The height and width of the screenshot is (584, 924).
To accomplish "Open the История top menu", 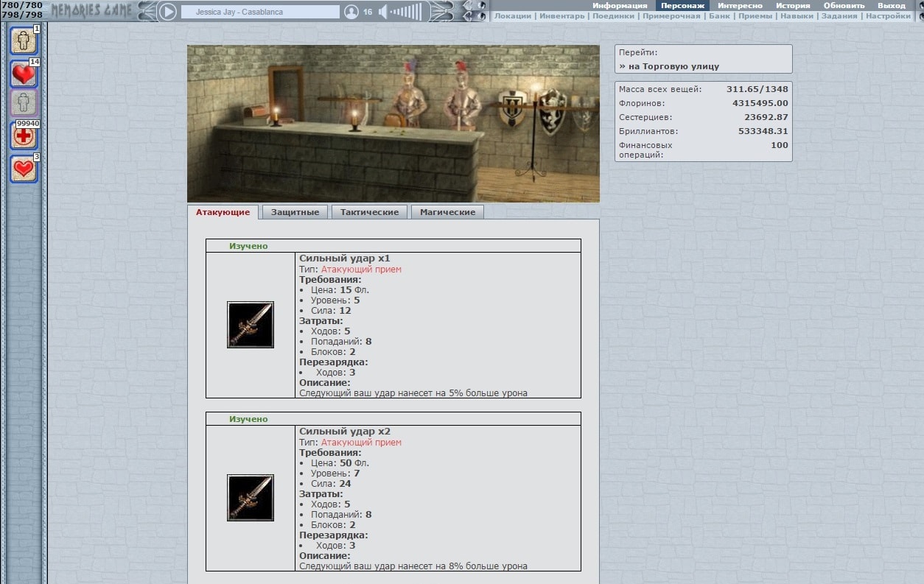I will (792, 5).
